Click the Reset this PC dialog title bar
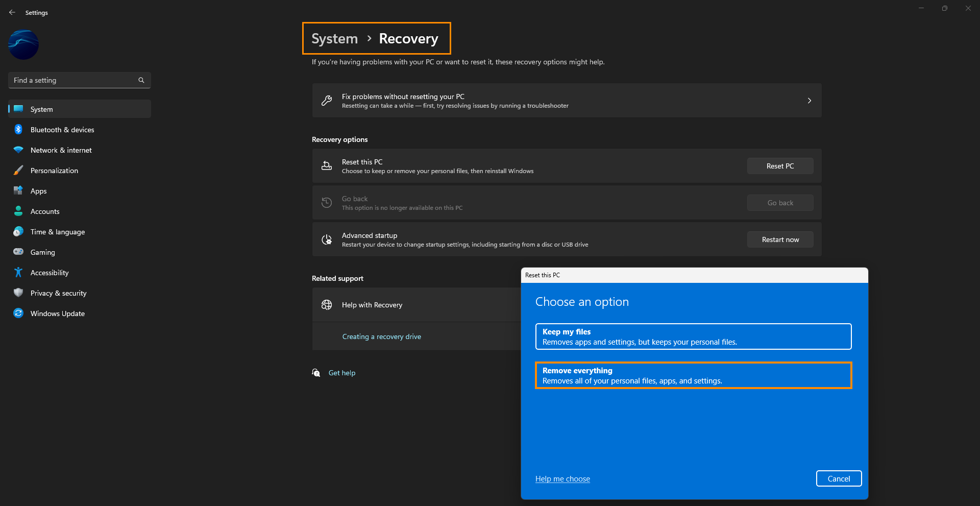980x506 pixels. (x=694, y=275)
